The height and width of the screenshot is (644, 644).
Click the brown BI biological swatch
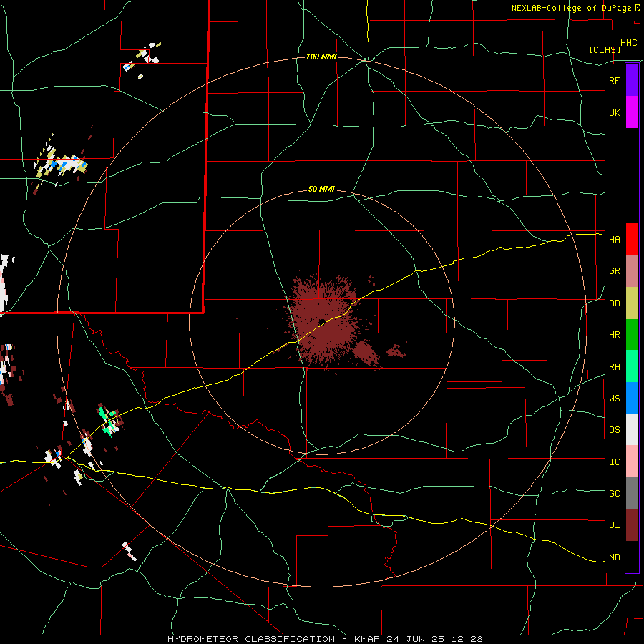point(632,525)
